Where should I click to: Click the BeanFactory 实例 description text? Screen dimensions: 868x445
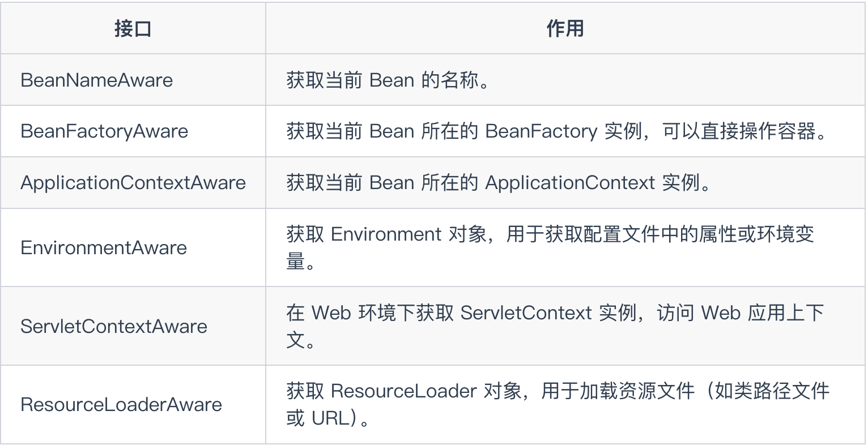558,131
